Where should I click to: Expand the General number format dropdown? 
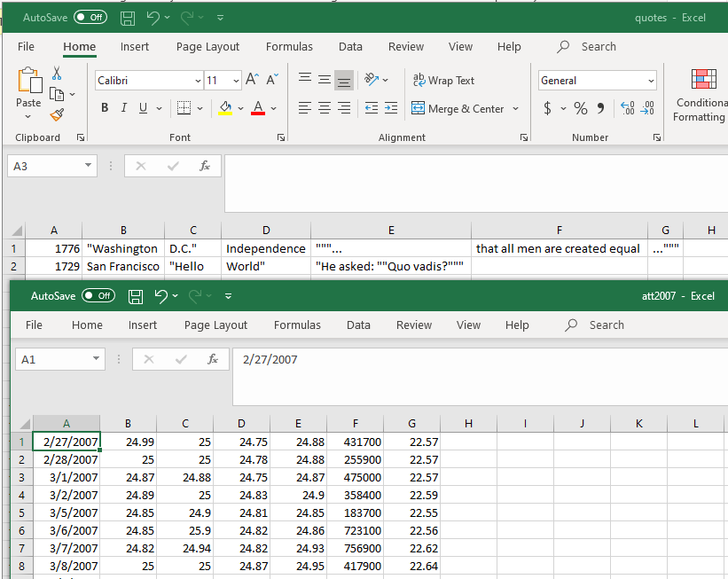(x=651, y=81)
